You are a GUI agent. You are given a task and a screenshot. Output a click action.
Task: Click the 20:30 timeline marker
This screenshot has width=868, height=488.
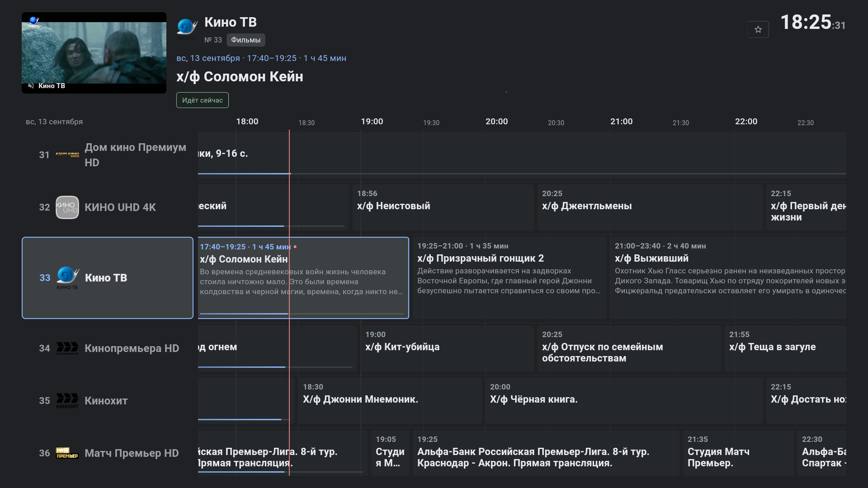pos(556,123)
